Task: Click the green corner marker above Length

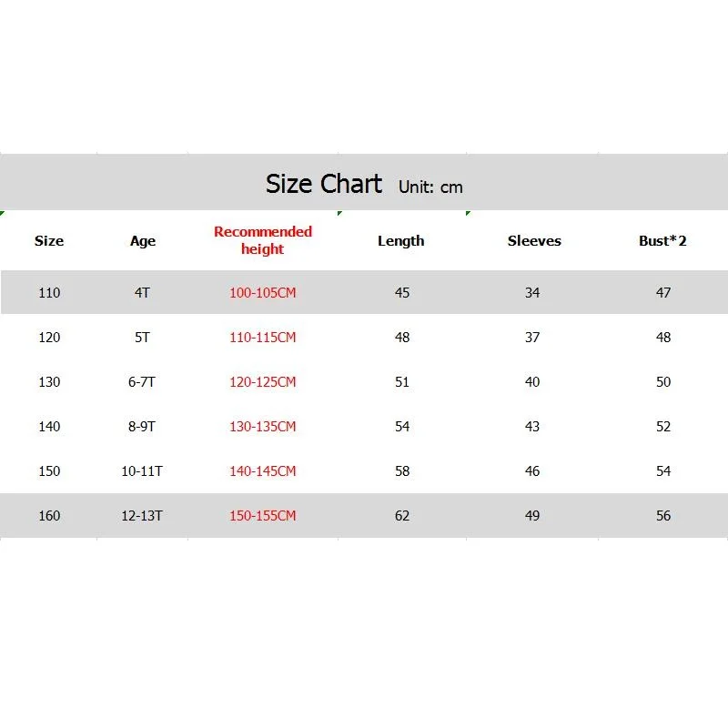Action: click(339, 213)
